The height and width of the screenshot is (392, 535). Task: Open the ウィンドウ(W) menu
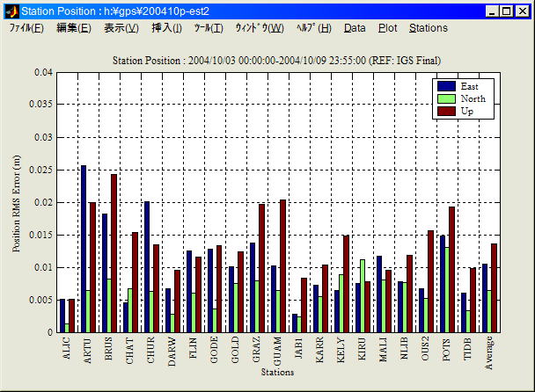click(259, 28)
